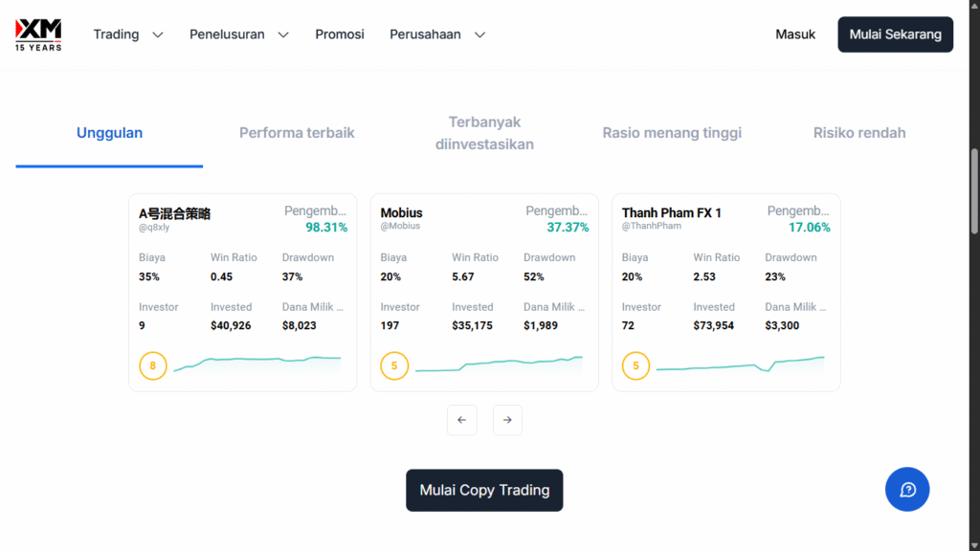This screenshot has width=980, height=551.
Task: Click Thanh Pham FX 1 risk badge
Action: point(635,365)
